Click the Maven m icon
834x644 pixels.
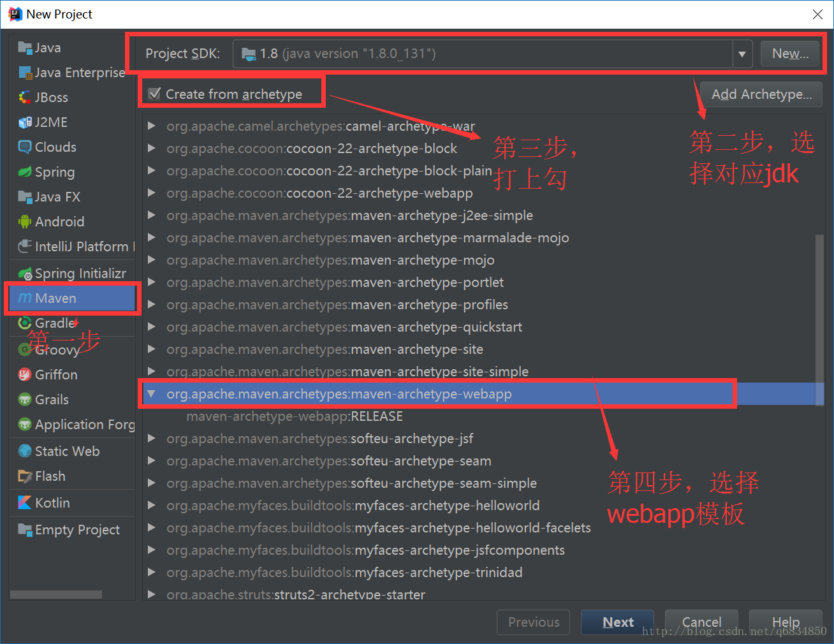pyautogui.click(x=25, y=298)
